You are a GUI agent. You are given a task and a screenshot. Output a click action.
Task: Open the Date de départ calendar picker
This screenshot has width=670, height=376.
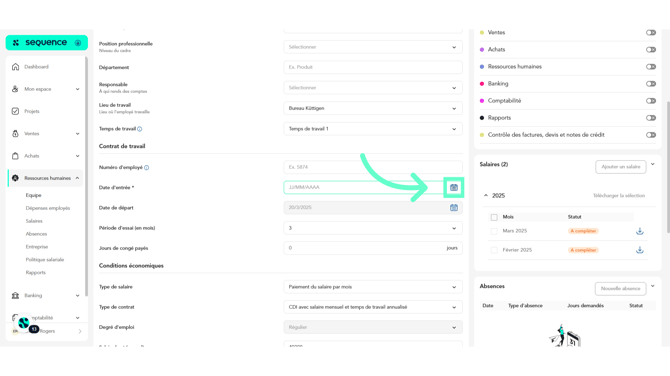453,208
